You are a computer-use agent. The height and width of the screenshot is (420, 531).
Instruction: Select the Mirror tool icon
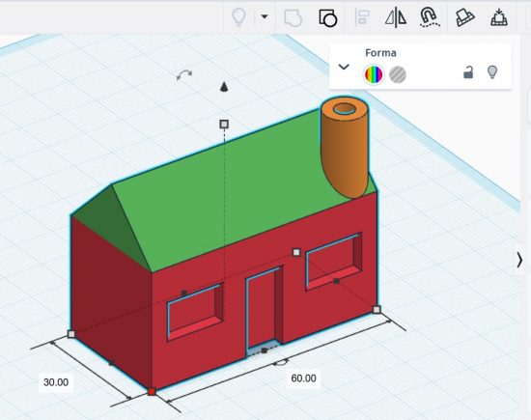point(396,17)
